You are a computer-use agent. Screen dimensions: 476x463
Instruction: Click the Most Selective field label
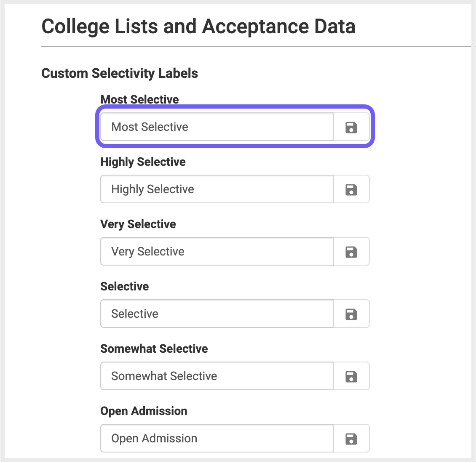tap(139, 99)
